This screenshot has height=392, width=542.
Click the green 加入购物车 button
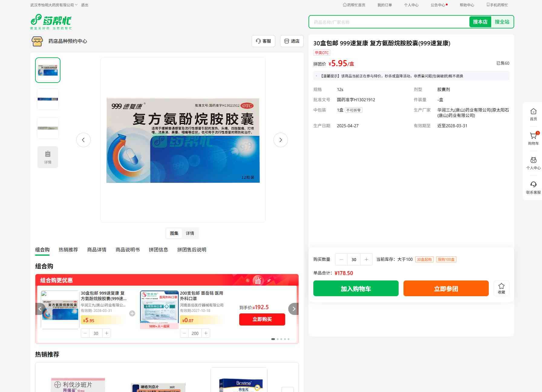(x=356, y=288)
